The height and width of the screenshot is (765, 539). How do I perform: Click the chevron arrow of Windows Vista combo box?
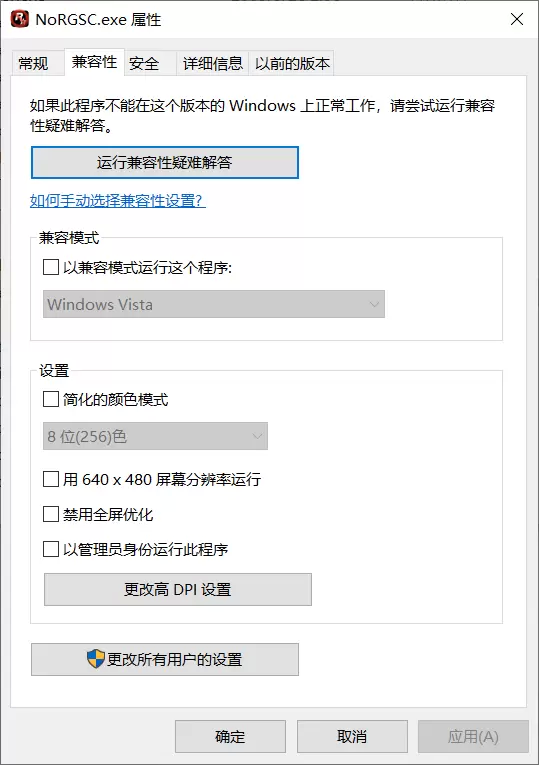[x=374, y=304]
